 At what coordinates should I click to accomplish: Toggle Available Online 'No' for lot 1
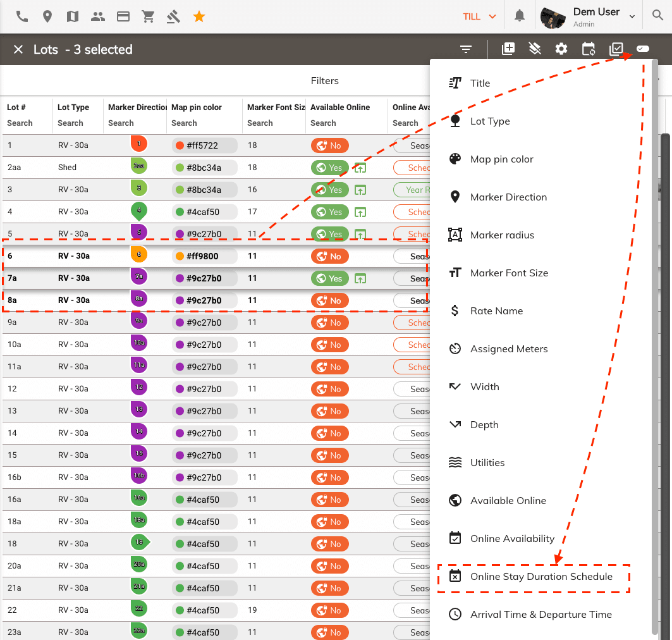point(329,145)
